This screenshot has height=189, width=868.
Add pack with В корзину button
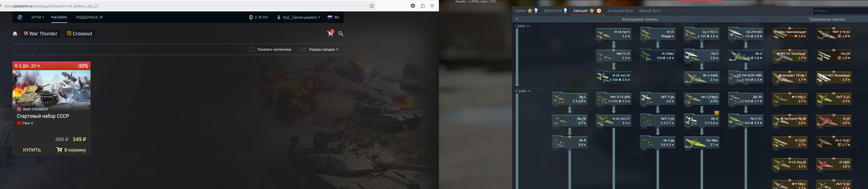[71, 150]
